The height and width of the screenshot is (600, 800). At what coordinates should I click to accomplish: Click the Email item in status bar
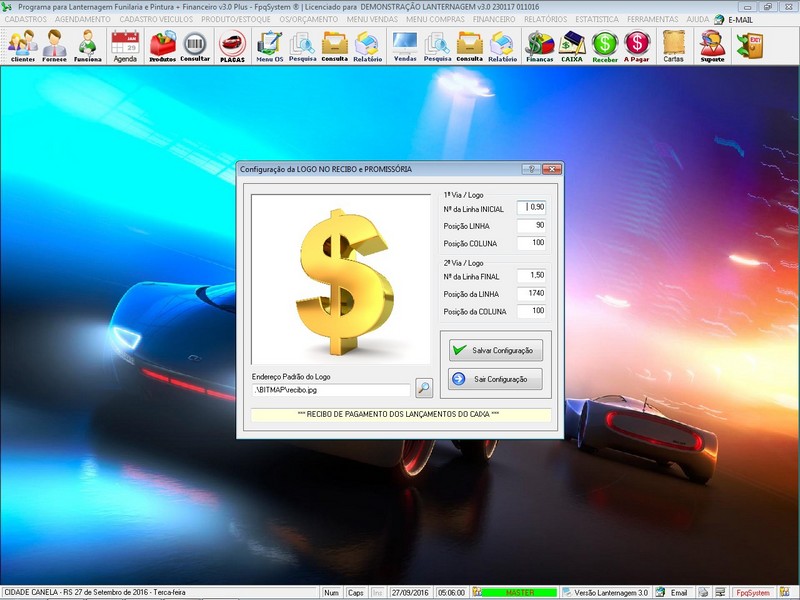click(x=673, y=593)
